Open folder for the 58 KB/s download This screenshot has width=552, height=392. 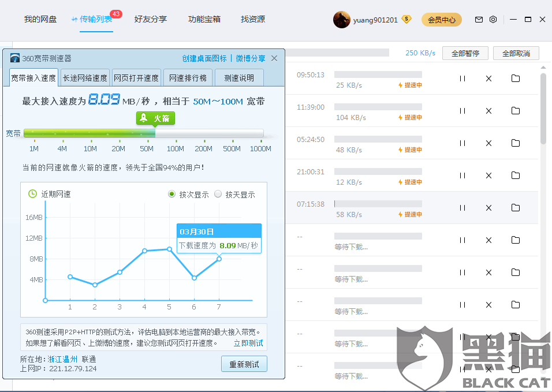[x=516, y=208]
